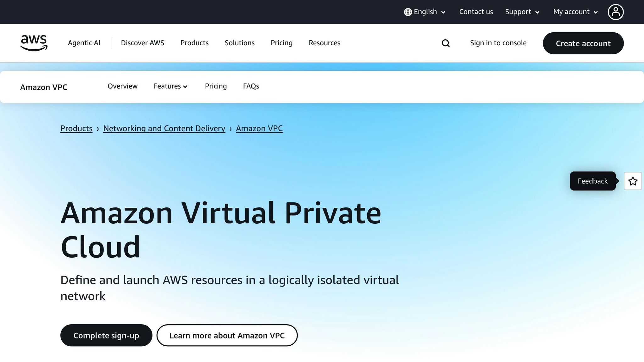Click the Amazon Virtual Private Cloud heading
Screen dimensions: 644x362
click(x=221, y=230)
